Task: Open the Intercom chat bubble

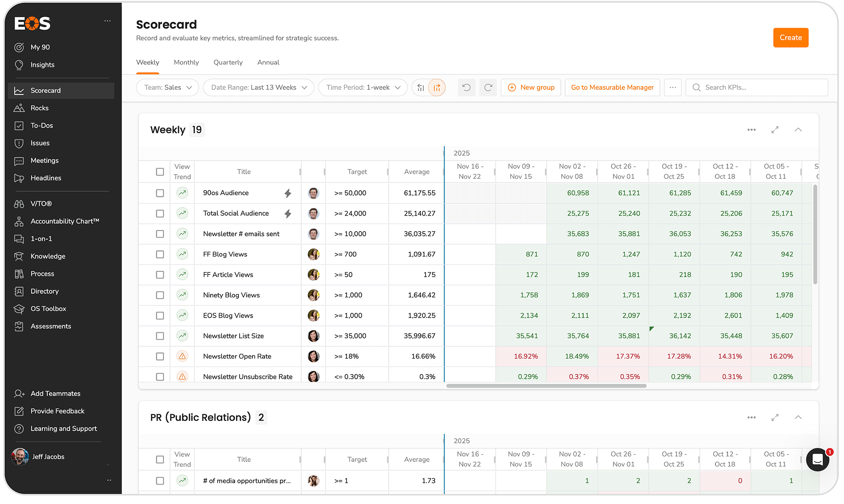Action: coord(817,460)
